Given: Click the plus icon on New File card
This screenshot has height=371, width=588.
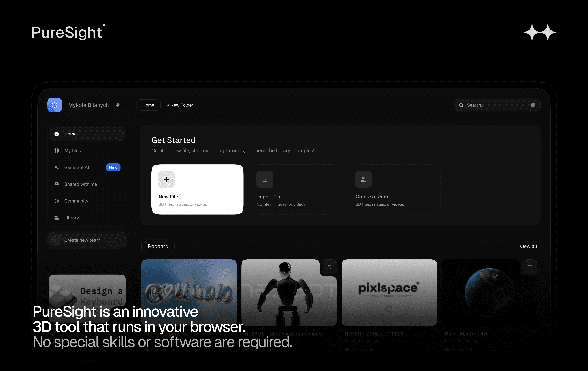Looking at the screenshot, I should (x=166, y=179).
